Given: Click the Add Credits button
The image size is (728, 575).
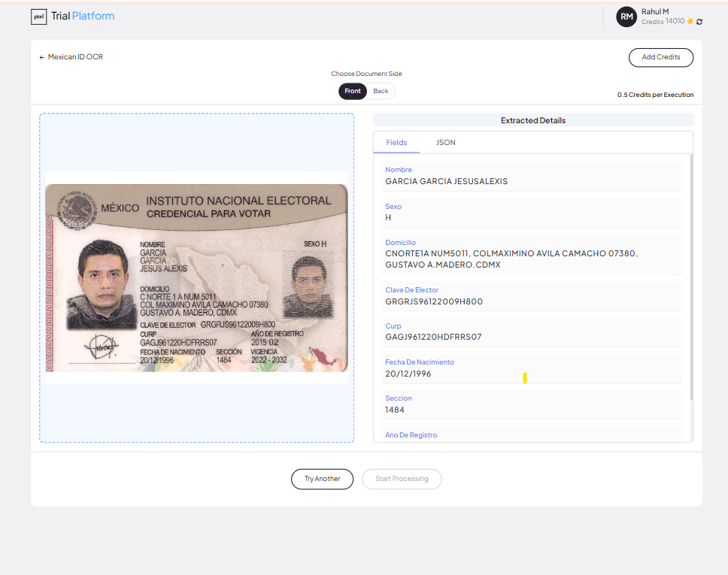Looking at the screenshot, I should tap(660, 57).
